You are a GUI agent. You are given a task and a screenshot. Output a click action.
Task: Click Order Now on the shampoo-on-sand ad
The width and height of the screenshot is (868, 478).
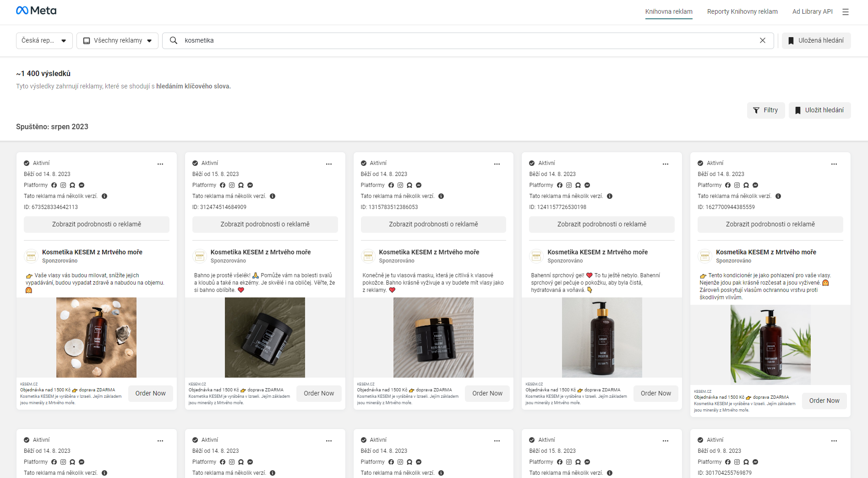[x=151, y=393]
